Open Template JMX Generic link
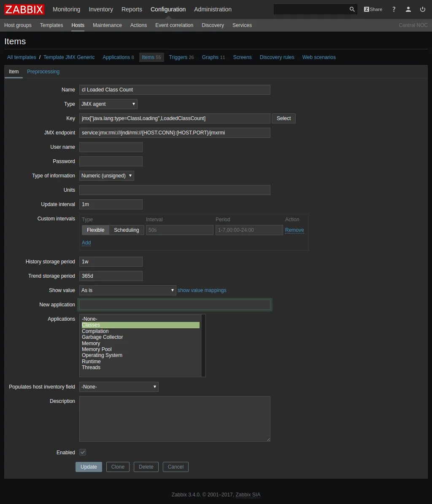 point(69,57)
